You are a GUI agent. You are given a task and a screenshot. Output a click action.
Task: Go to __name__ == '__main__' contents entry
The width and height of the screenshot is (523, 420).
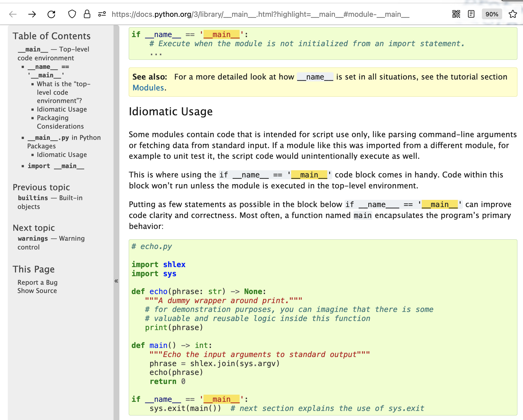48,71
